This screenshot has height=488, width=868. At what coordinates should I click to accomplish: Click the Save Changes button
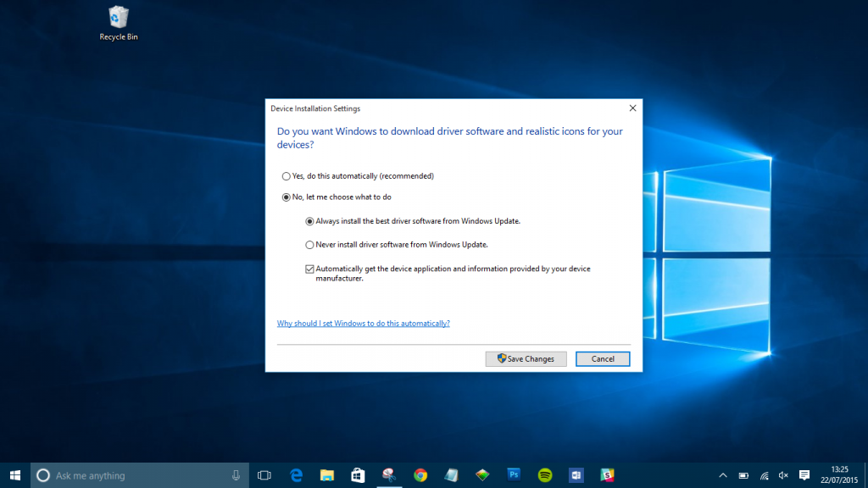tap(526, 358)
